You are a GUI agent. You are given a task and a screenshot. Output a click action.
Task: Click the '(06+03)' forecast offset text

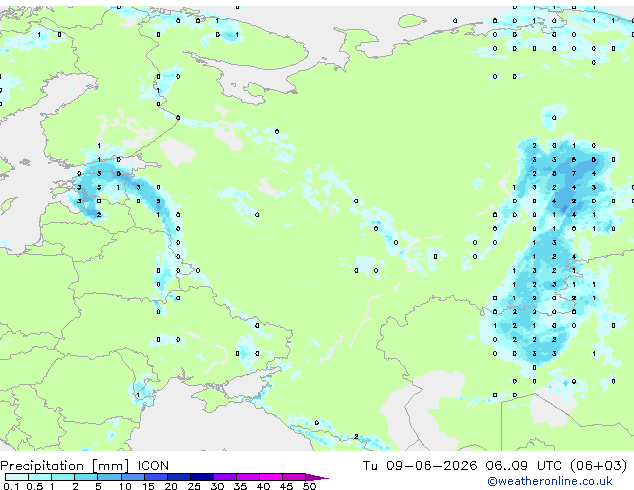coord(598,466)
